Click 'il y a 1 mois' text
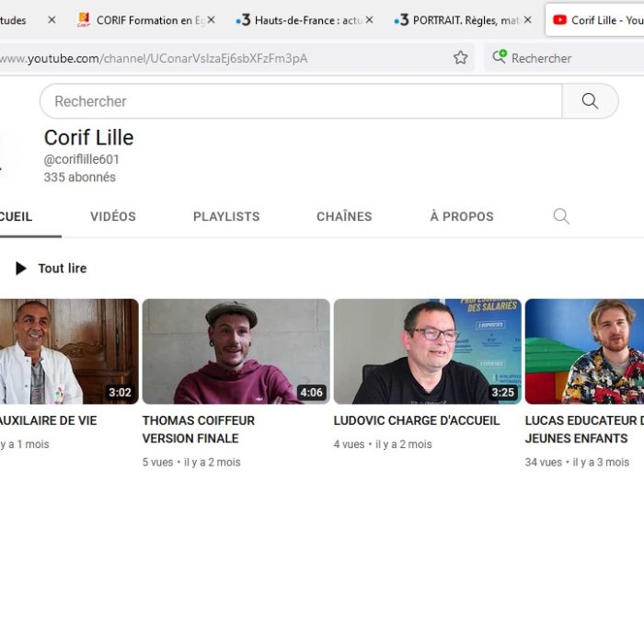The width and height of the screenshot is (644, 644). pyautogui.click(x=25, y=444)
